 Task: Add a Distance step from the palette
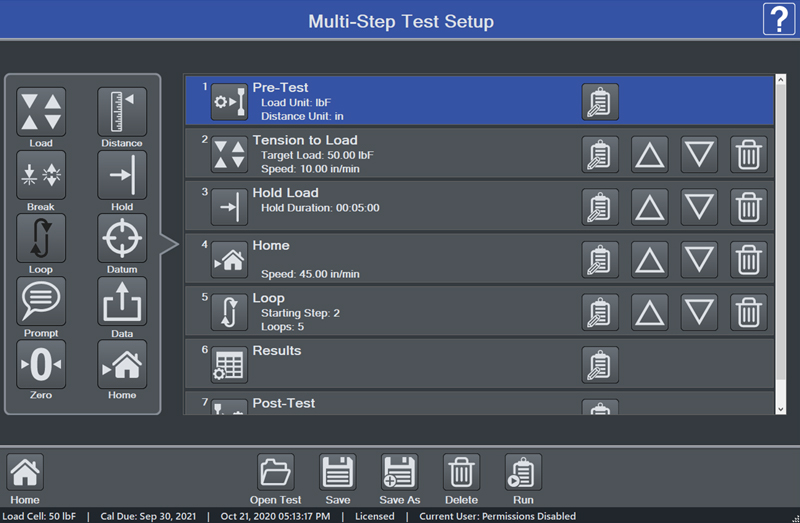tap(122, 111)
